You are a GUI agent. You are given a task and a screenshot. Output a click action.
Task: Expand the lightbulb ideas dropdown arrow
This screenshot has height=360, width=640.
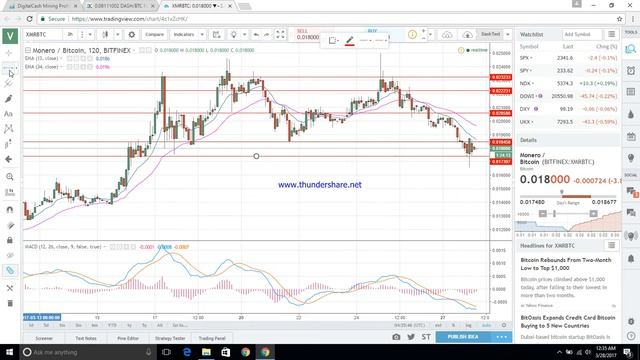coord(244,35)
